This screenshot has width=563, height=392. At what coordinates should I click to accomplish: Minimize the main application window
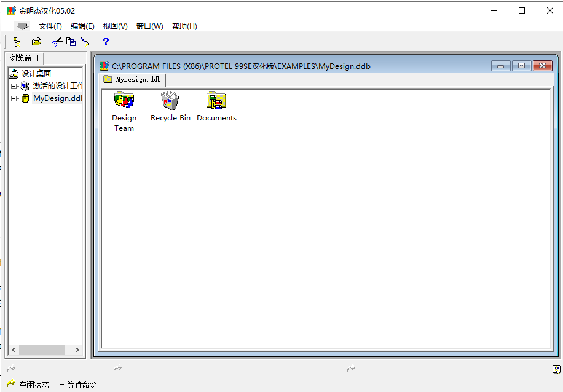(x=494, y=11)
